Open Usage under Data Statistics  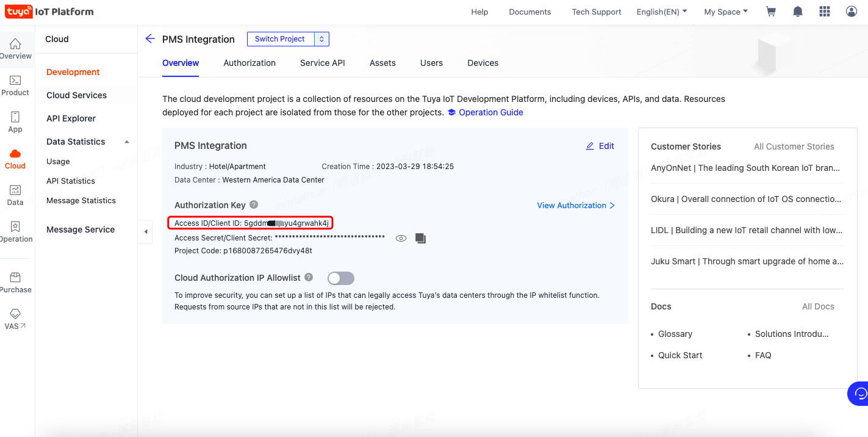(x=58, y=161)
